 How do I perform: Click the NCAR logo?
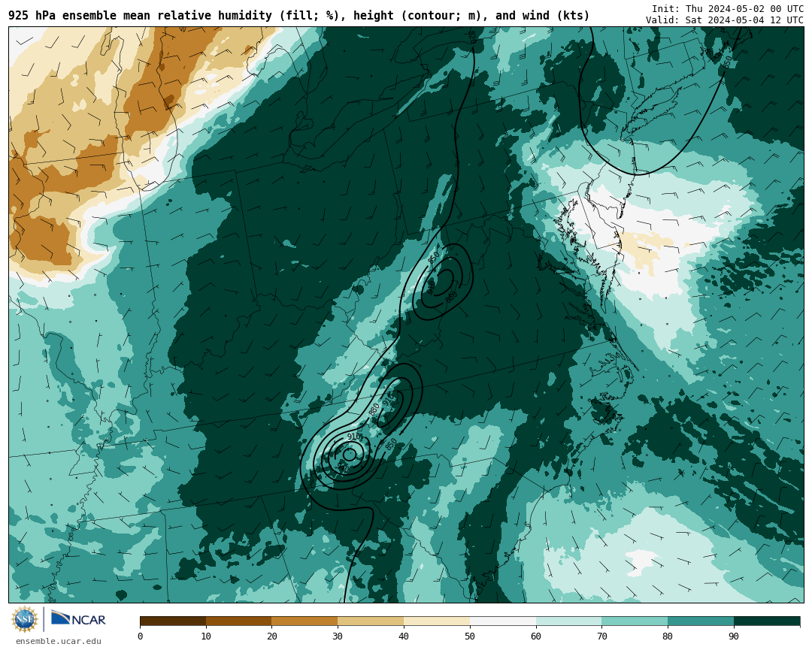(78, 618)
